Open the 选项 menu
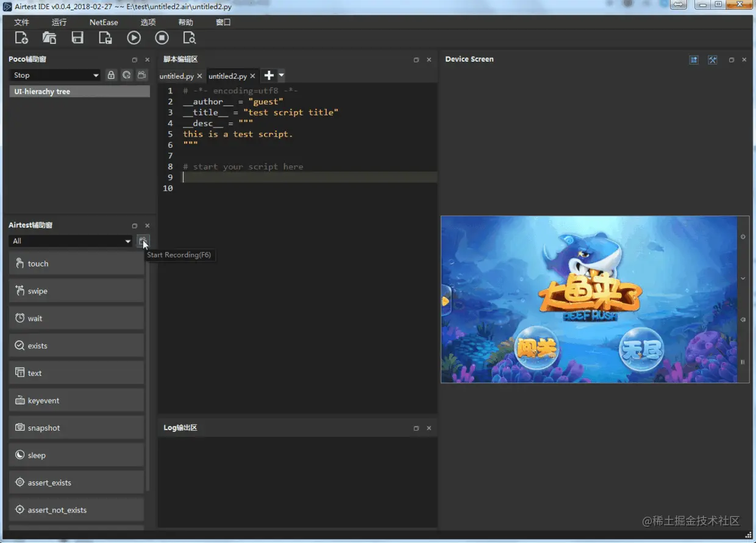The image size is (756, 543). pos(148,22)
